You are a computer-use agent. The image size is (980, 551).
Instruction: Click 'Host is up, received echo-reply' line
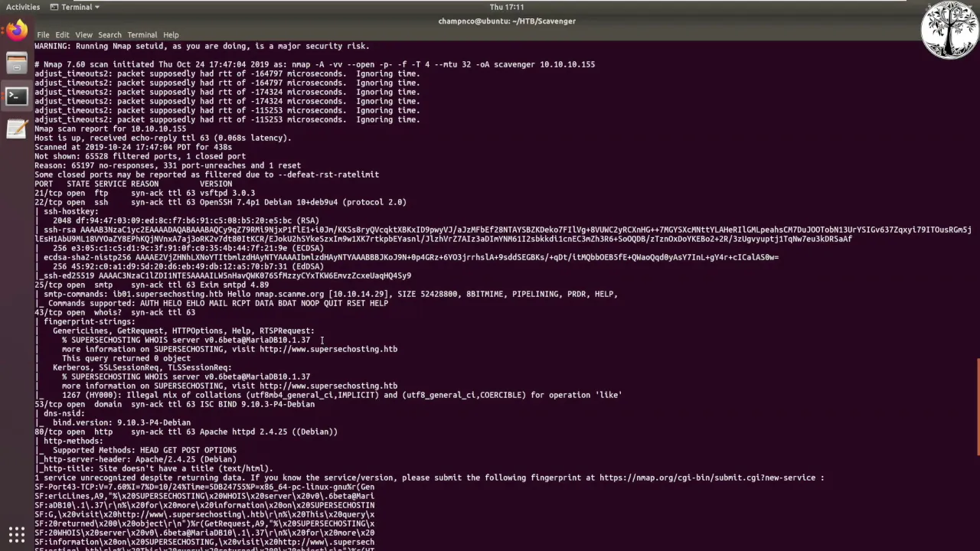[x=163, y=138]
